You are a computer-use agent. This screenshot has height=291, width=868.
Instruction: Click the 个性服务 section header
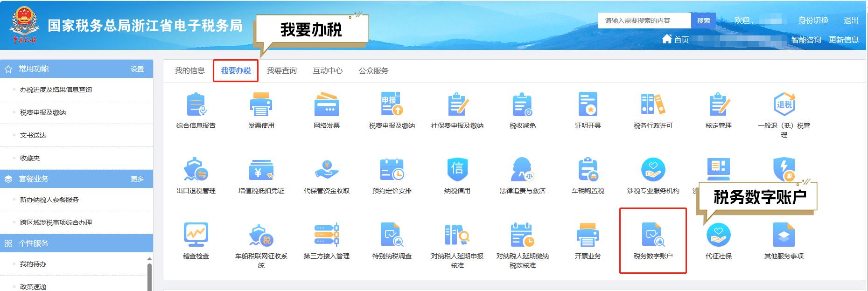(x=77, y=243)
